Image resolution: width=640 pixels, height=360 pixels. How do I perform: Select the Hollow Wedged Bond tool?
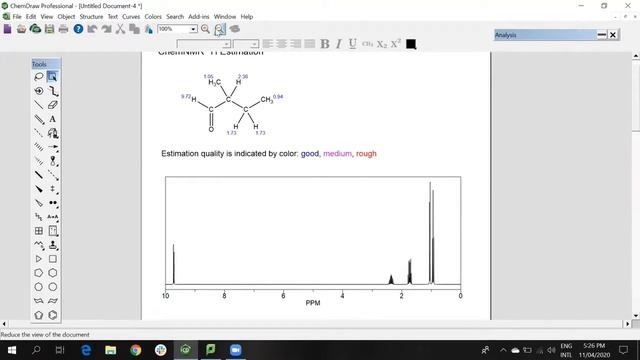39,203
